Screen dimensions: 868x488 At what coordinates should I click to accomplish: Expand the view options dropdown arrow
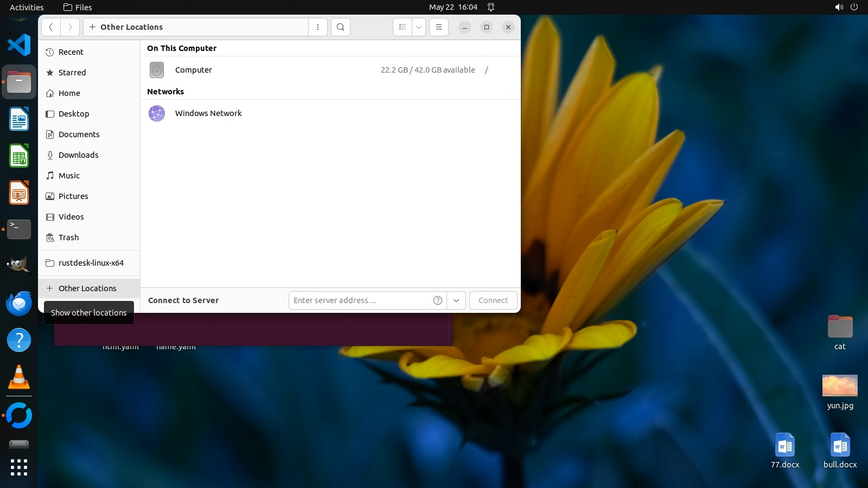(x=419, y=27)
